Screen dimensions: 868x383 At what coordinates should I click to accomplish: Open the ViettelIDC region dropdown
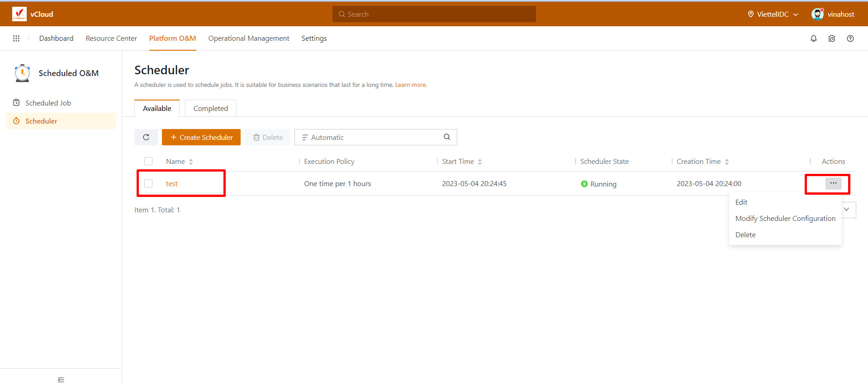(x=773, y=14)
